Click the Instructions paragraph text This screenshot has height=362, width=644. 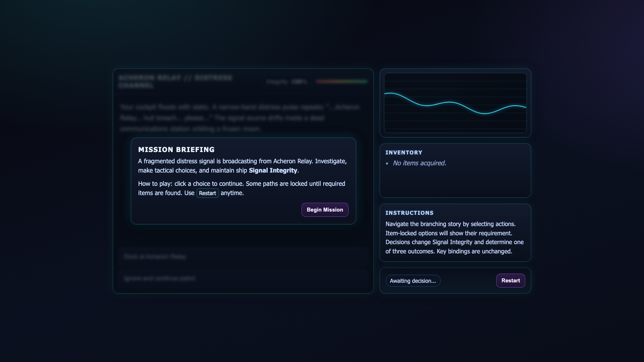pyautogui.click(x=455, y=238)
